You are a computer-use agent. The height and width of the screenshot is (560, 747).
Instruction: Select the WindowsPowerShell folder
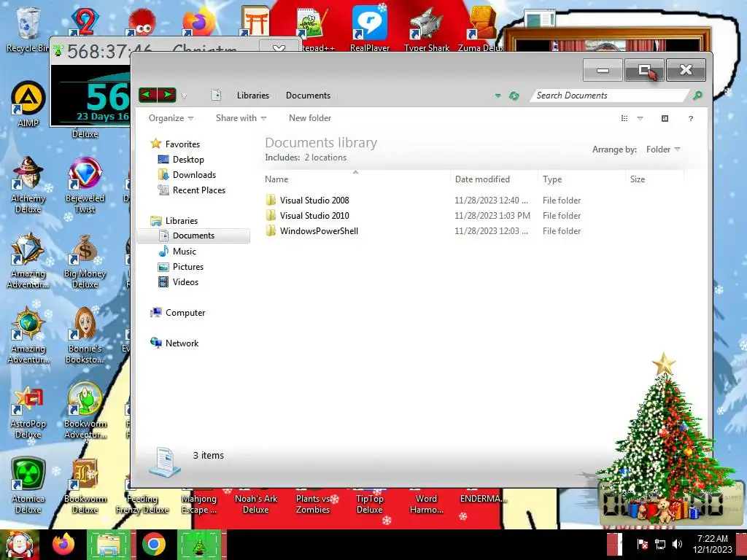coord(319,231)
